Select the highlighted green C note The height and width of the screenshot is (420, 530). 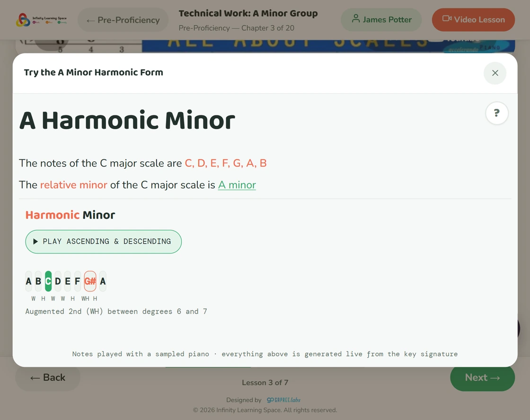click(48, 281)
